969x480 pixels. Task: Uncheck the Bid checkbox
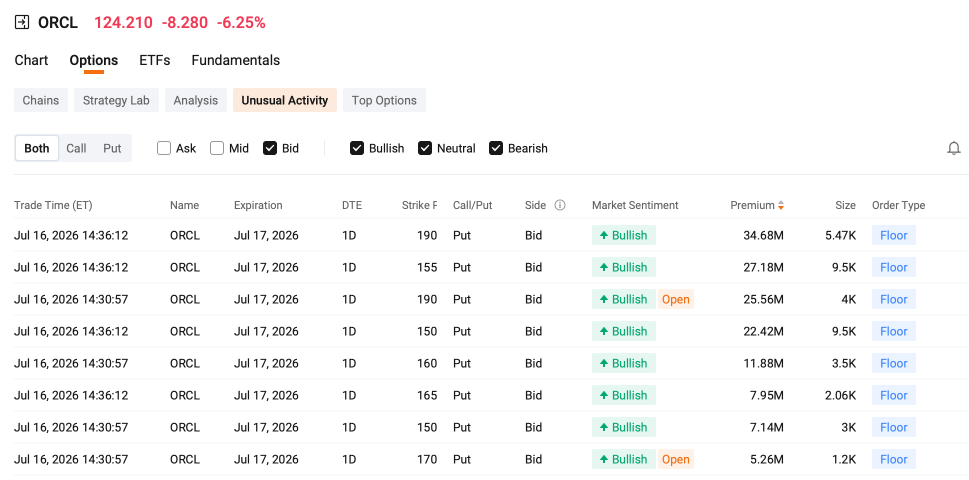pyautogui.click(x=270, y=148)
